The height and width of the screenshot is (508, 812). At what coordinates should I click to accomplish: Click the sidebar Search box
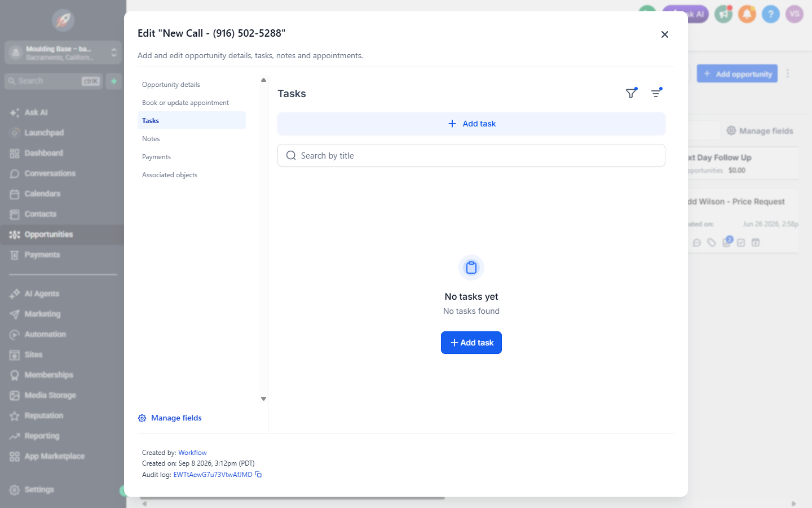click(x=54, y=81)
